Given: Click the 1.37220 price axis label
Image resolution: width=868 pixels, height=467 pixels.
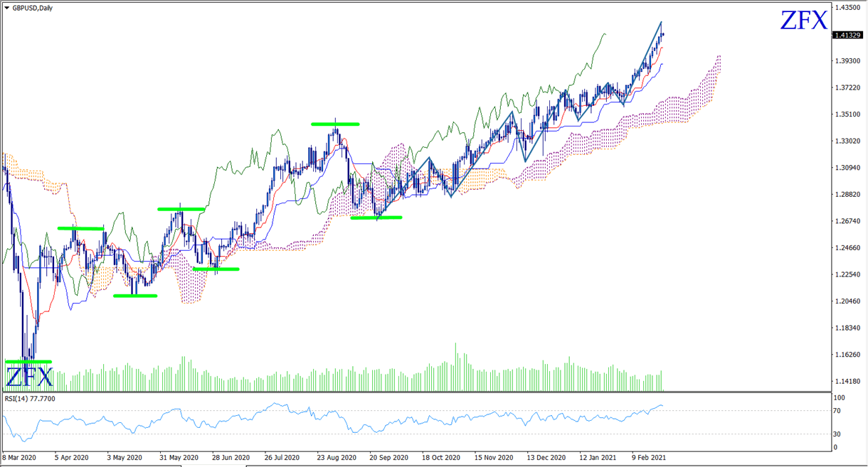Looking at the screenshot, I should (x=850, y=87).
